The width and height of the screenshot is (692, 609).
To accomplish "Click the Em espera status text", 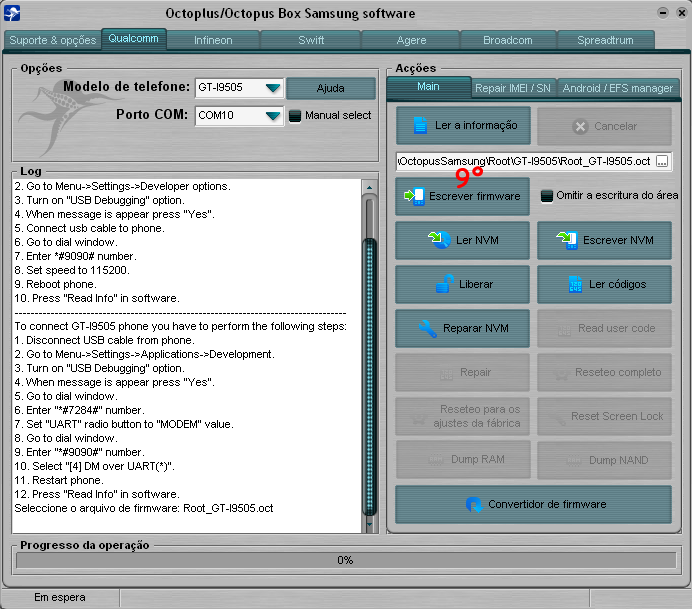I will [60, 598].
